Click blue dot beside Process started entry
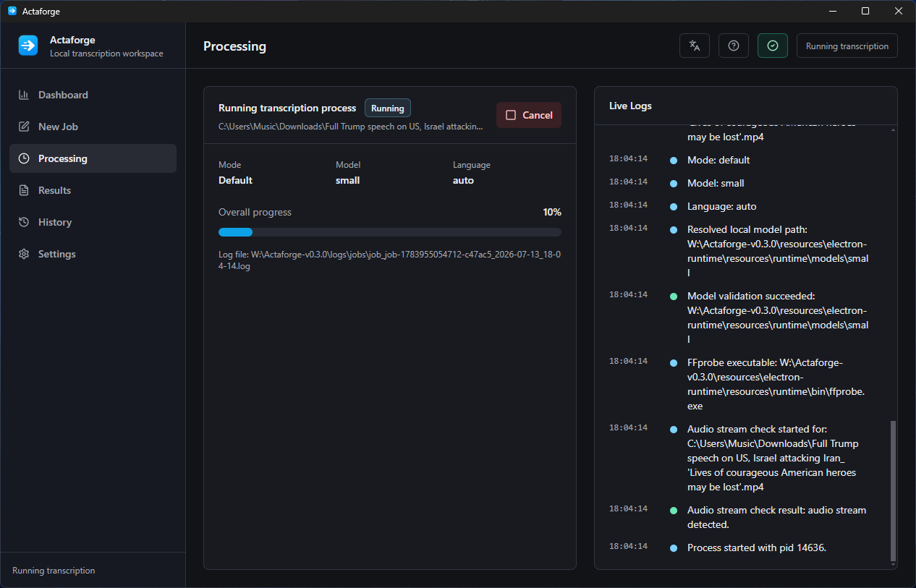Screen dimensions: 916x588 (674, 547)
